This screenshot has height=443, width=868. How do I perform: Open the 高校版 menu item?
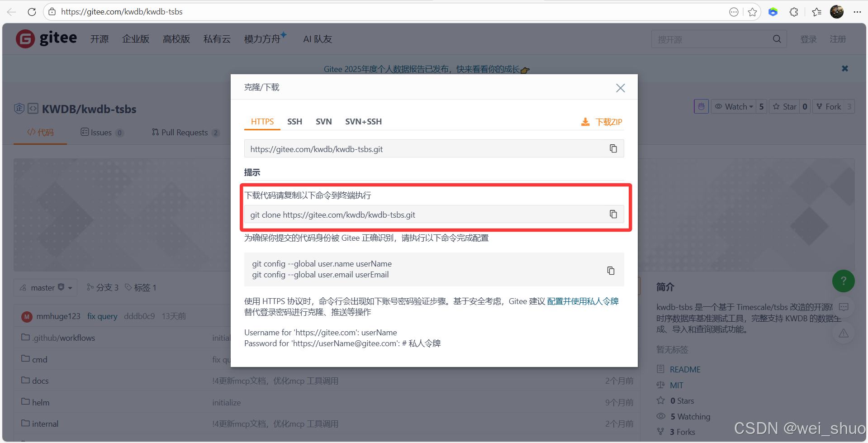pyautogui.click(x=176, y=39)
